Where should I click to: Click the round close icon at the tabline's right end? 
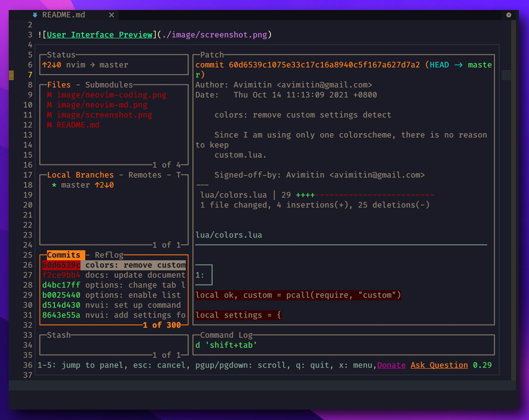coord(509,15)
